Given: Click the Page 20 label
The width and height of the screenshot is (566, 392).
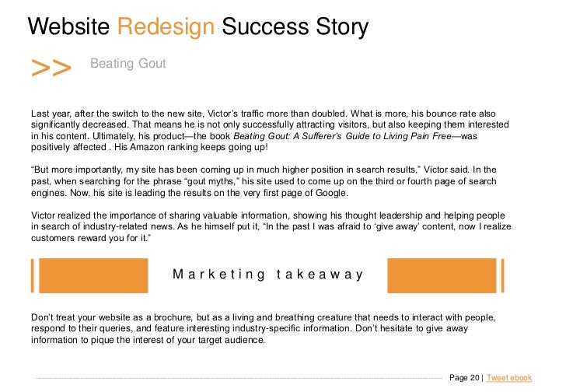Looking at the screenshot, I should click(x=464, y=377).
